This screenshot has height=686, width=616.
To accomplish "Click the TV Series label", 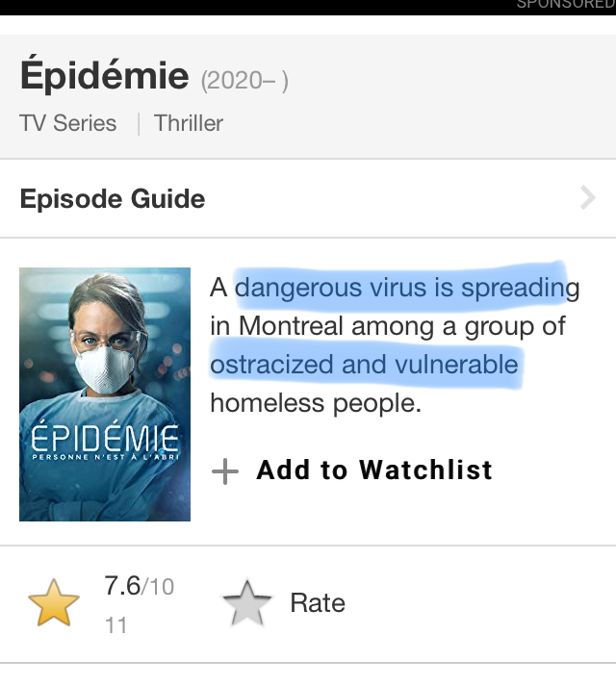I will [68, 123].
